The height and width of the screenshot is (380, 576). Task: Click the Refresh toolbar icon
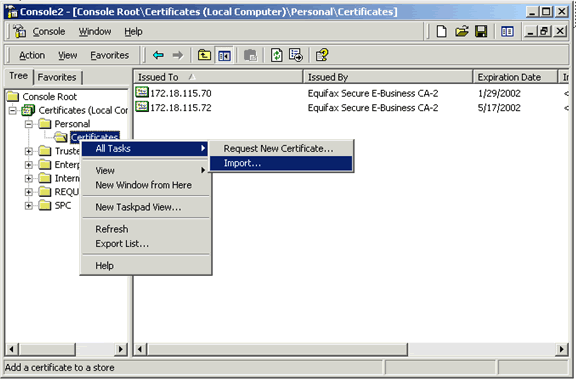(x=276, y=55)
